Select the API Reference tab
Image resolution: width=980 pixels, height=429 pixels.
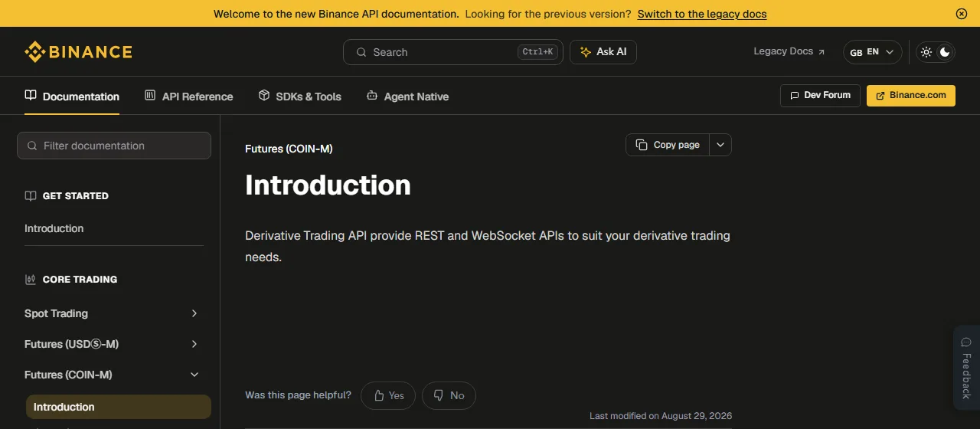pos(188,97)
